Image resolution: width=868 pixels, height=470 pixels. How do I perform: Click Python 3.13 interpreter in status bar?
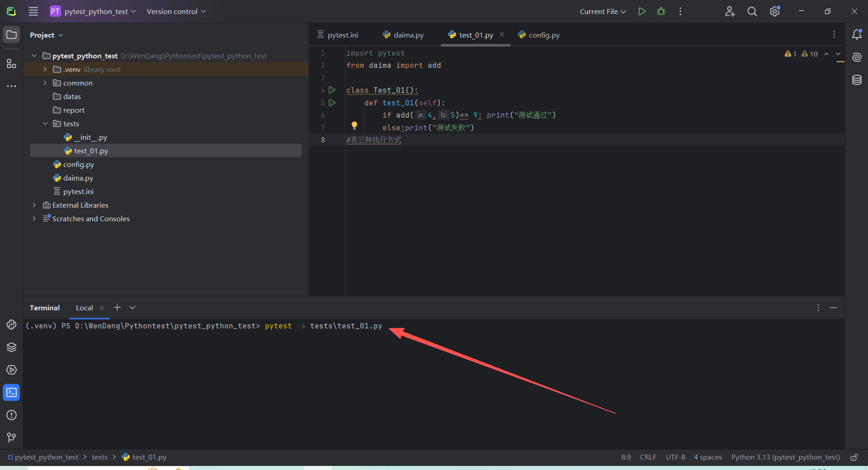(785, 457)
